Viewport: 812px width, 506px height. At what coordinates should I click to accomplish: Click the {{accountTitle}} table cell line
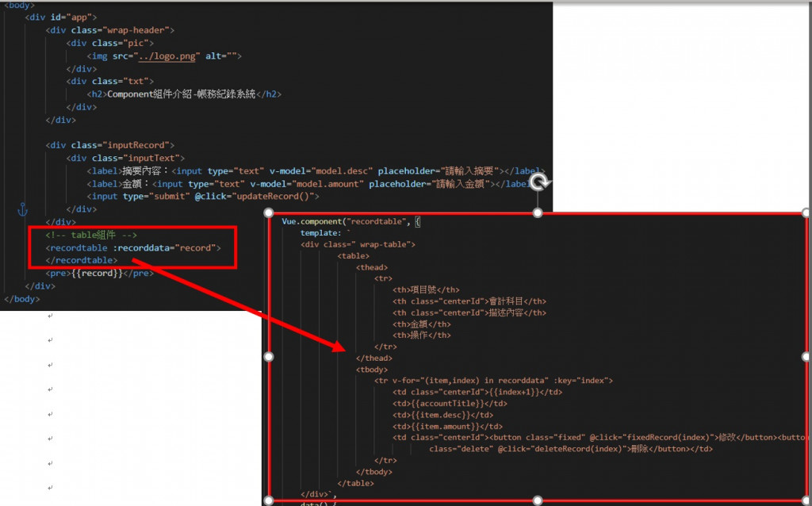click(450, 404)
